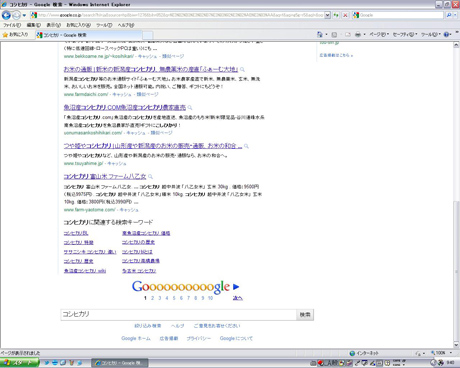Image resolution: width=460 pixels, height=368 pixels.
Task: Click the scrollbar up arrow
Action: click(456, 45)
